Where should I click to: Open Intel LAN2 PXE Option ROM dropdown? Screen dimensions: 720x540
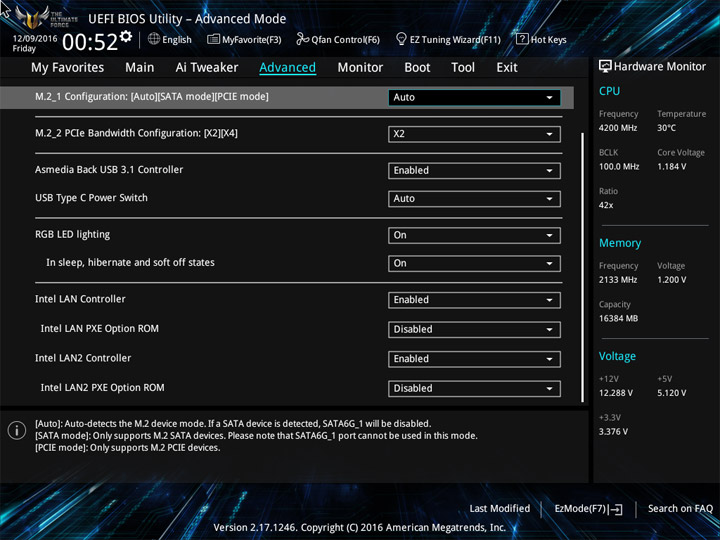[x=474, y=388]
